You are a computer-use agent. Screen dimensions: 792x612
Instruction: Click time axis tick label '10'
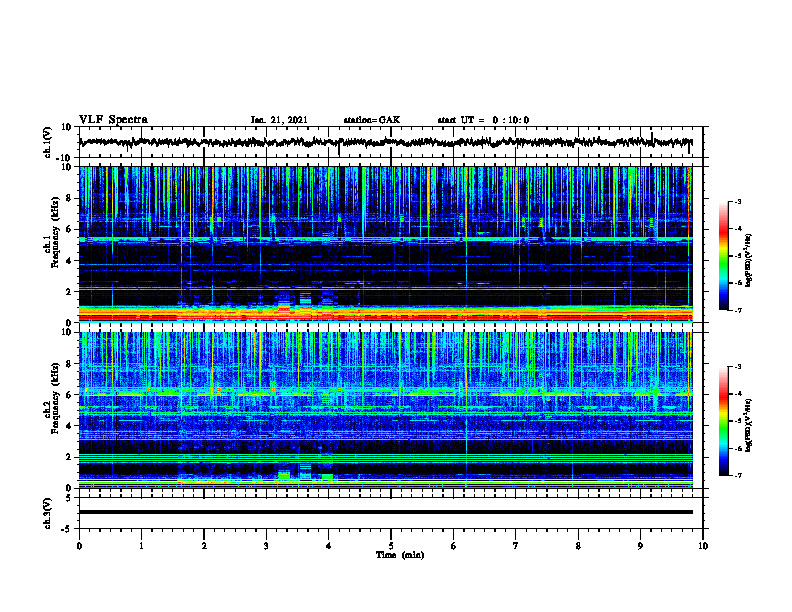[703, 546]
